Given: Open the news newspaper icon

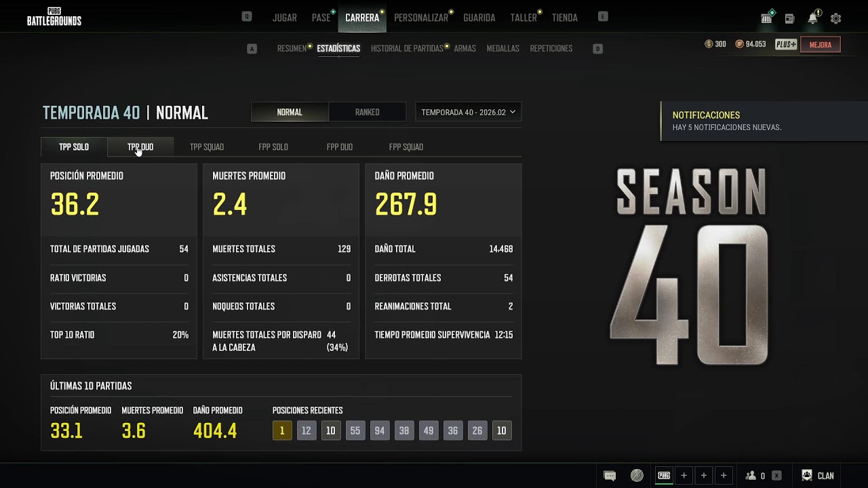Looking at the screenshot, I should [x=789, y=19].
